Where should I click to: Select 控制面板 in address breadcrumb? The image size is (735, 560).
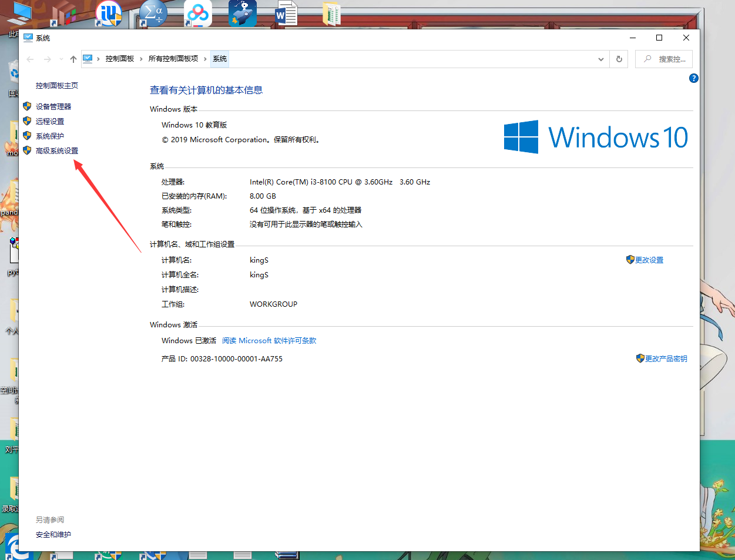click(120, 59)
